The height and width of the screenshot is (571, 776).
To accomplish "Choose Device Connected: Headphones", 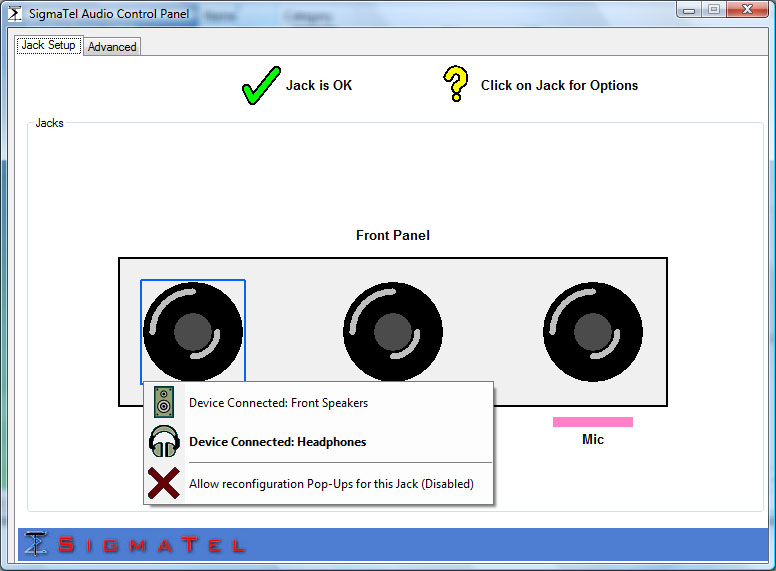I will tap(319, 441).
